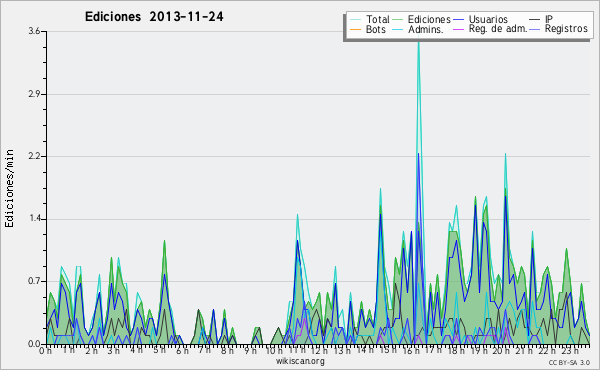600x370 pixels.
Task: Click the "16 h" x-axis label
Action: (411, 351)
